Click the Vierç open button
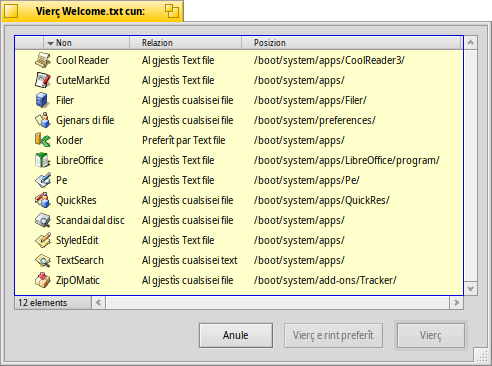 pos(431,335)
